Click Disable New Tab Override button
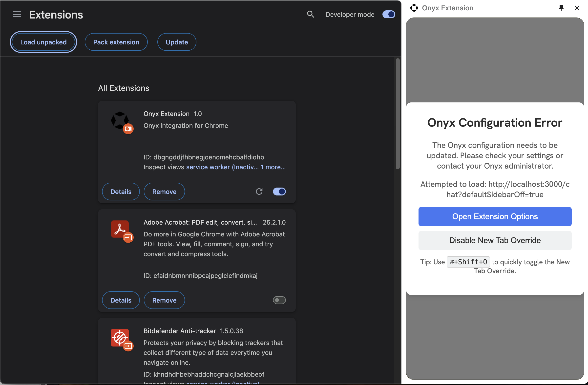 click(495, 240)
